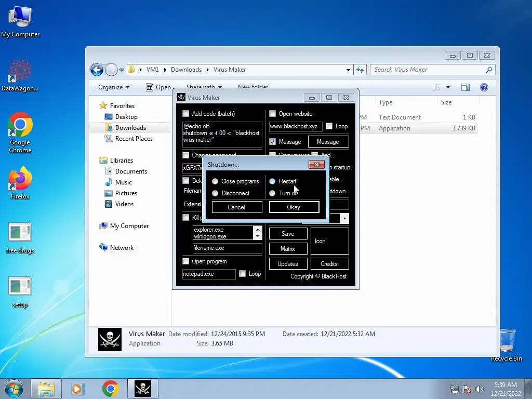Enable the Open website checkbox
The height and width of the screenshot is (399, 532).
point(272,114)
